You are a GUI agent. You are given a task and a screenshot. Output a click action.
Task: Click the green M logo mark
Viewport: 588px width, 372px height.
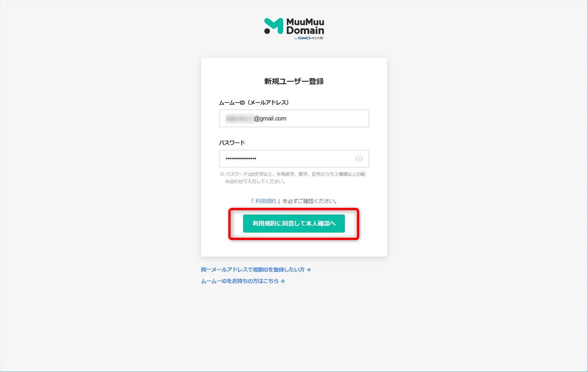273,26
